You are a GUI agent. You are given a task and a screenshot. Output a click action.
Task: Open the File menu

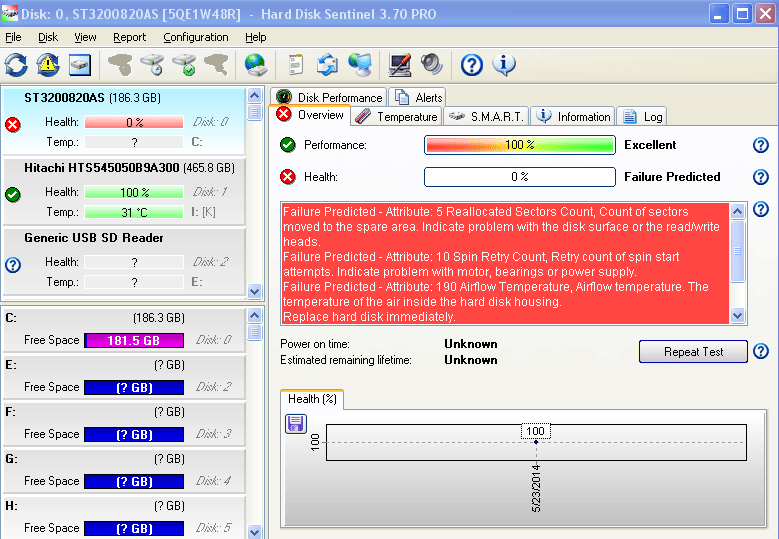[x=13, y=37]
